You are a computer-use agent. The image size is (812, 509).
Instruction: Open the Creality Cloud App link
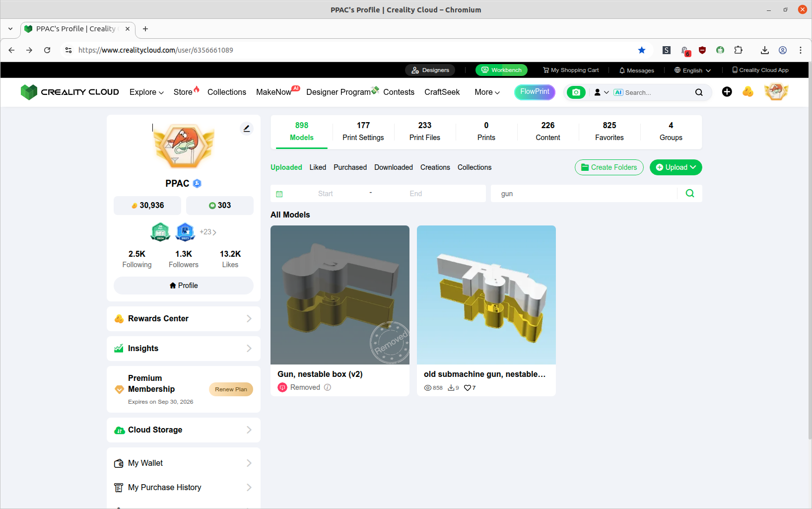coord(760,71)
